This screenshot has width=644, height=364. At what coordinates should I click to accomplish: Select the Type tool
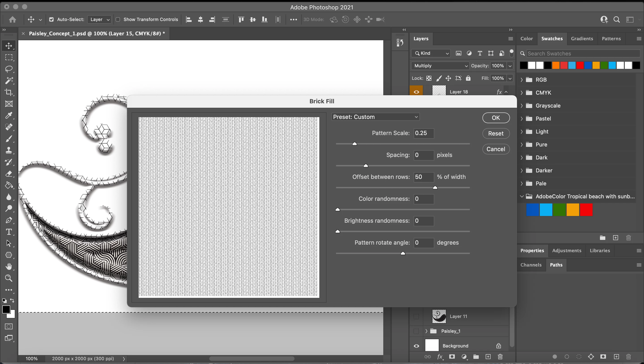[x=9, y=232]
